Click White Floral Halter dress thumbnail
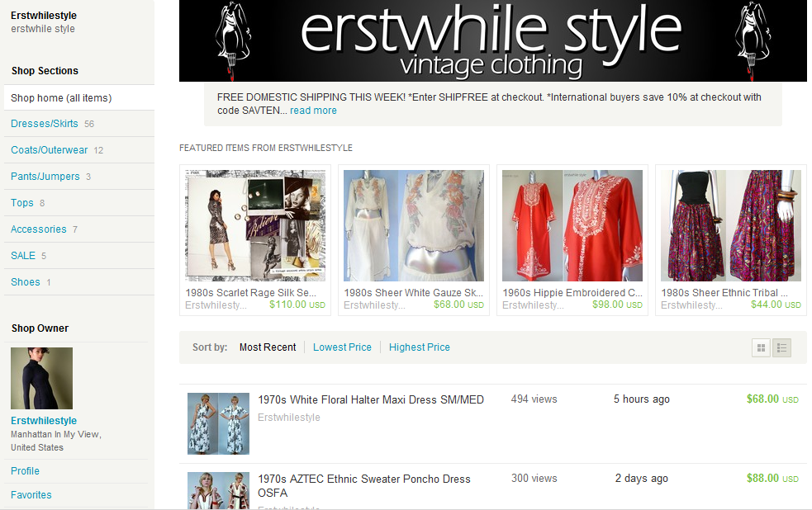The height and width of the screenshot is (510, 812). (x=218, y=423)
